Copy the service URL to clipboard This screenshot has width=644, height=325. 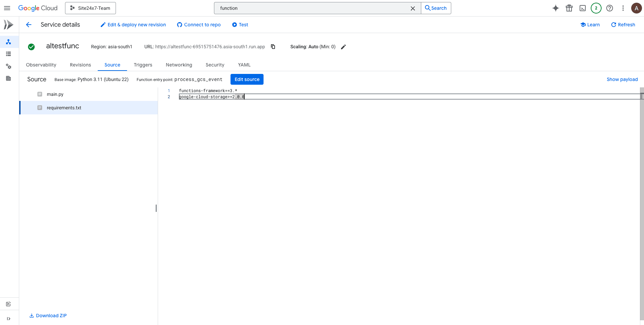click(273, 47)
